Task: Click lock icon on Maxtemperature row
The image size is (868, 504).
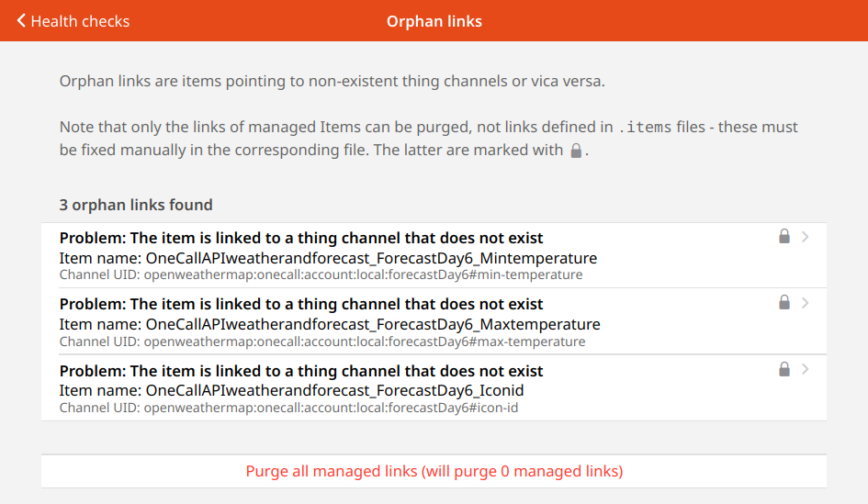Action: pyautogui.click(x=783, y=303)
